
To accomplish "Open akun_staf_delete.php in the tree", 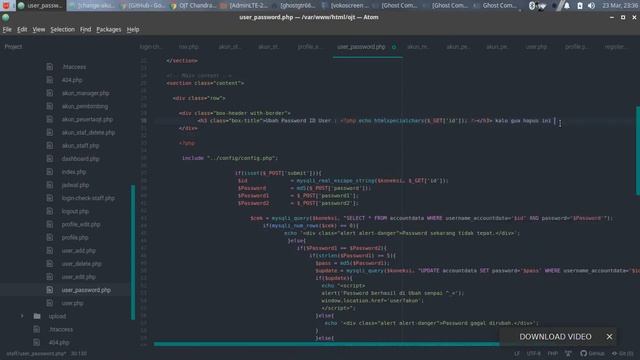I will pyautogui.click(x=88, y=132).
